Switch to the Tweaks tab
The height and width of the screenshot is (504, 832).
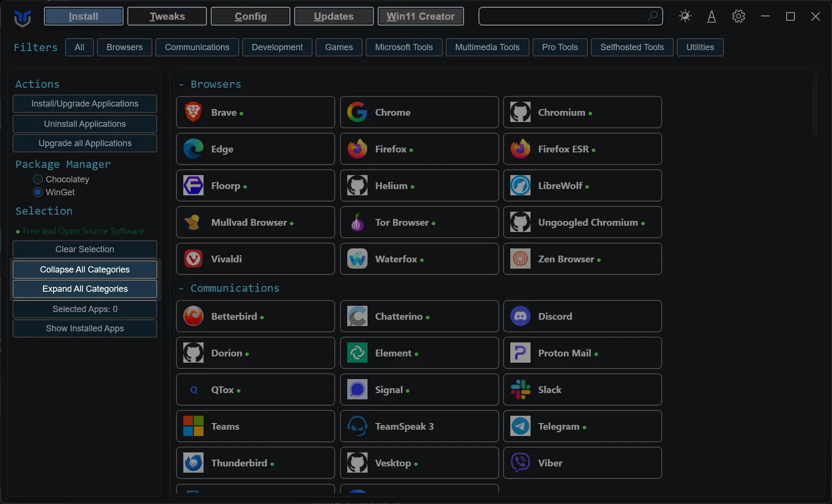click(167, 16)
